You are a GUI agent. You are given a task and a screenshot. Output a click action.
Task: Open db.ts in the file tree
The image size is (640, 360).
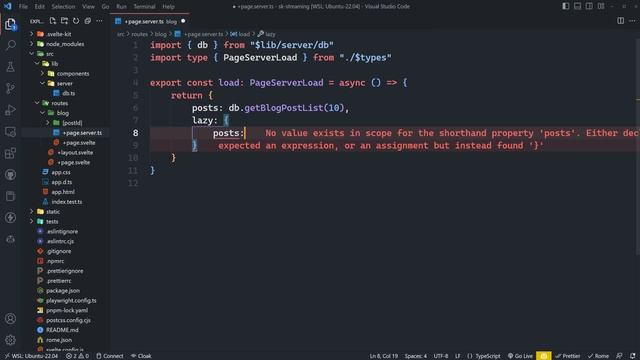[x=68, y=93]
